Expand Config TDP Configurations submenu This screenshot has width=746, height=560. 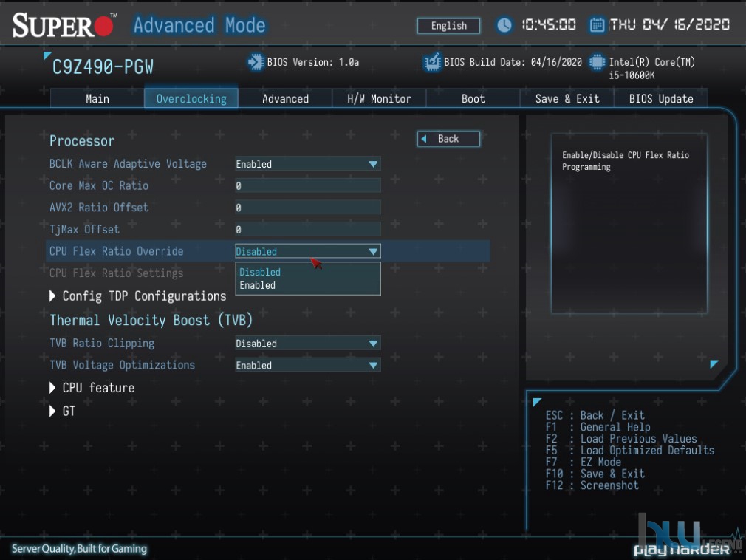click(138, 296)
